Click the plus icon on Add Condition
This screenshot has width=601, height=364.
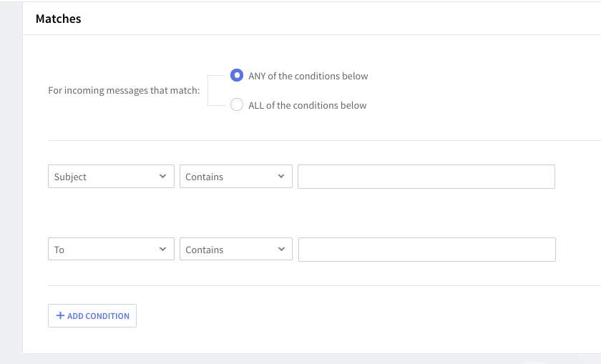pyautogui.click(x=60, y=315)
